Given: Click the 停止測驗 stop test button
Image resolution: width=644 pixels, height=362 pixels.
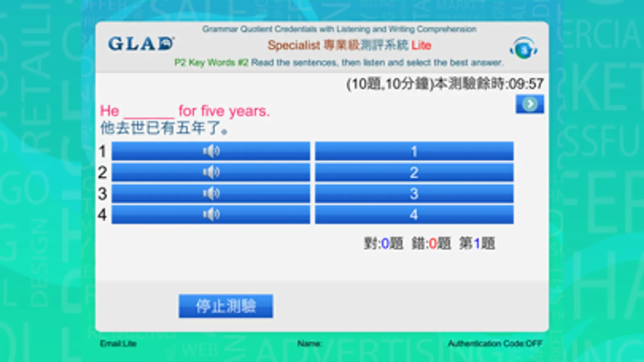Looking at the screenshot, I should tap(226, 306).
